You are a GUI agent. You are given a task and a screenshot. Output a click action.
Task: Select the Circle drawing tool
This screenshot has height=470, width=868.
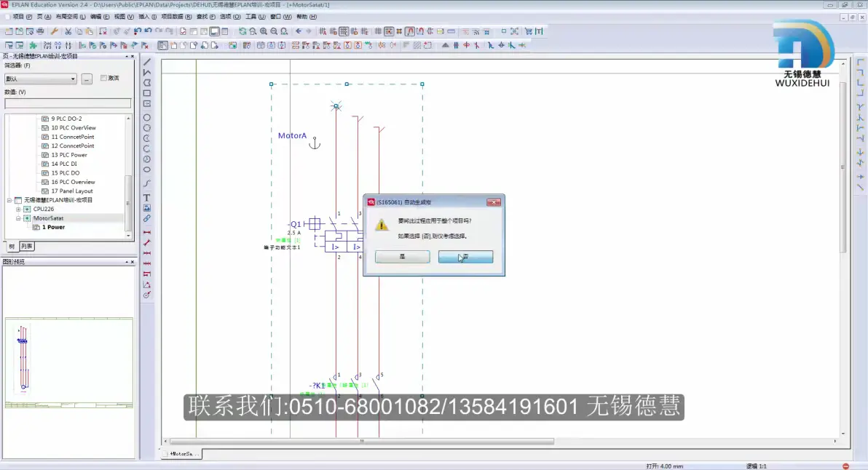click(x=147, y=118)
